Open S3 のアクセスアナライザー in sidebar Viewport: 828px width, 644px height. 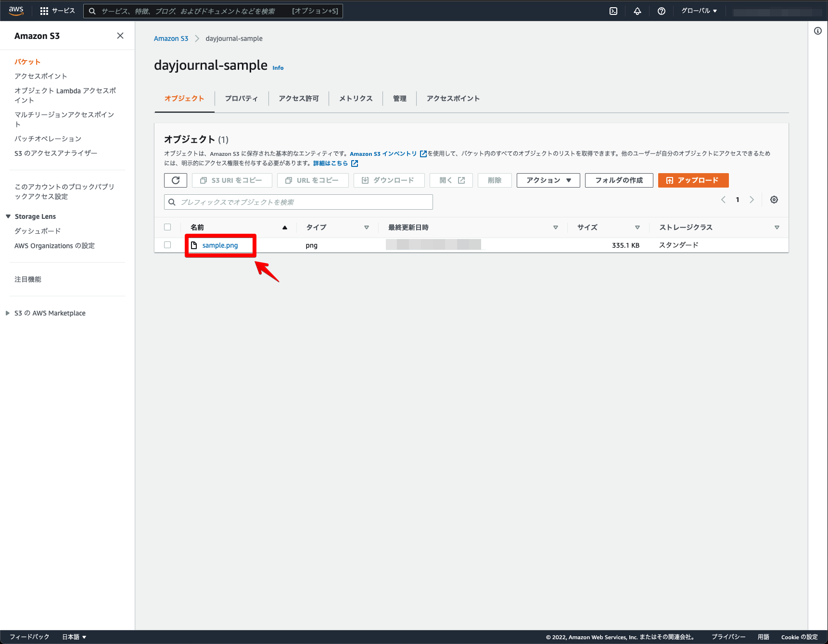point(56,153)
